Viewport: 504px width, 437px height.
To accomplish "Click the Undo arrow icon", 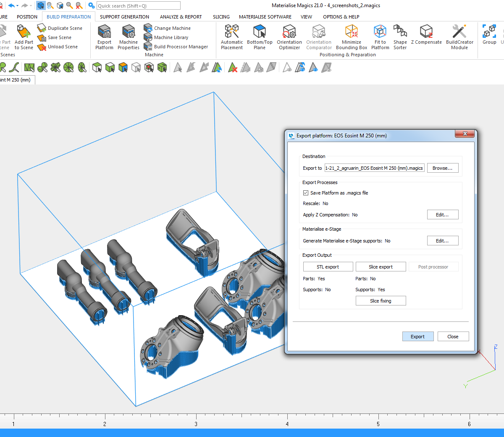I will click(x=11, y=5).
